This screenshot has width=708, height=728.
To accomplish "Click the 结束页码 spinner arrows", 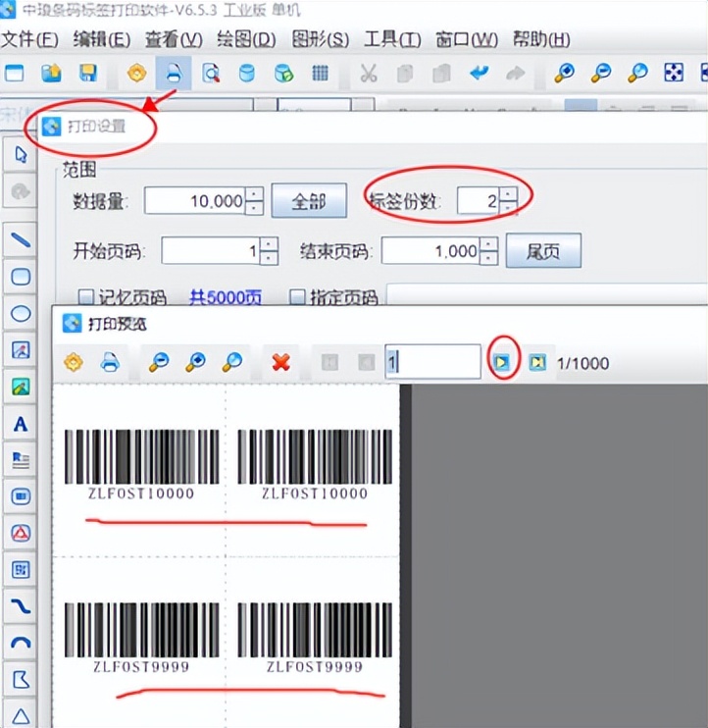I will [488, 251].
